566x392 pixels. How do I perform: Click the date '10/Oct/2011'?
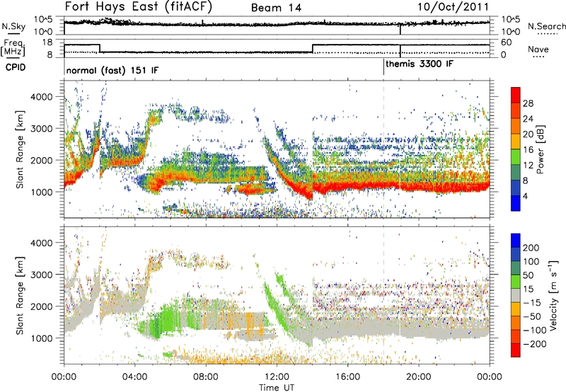pyautogui.click(x=453, y=7)
